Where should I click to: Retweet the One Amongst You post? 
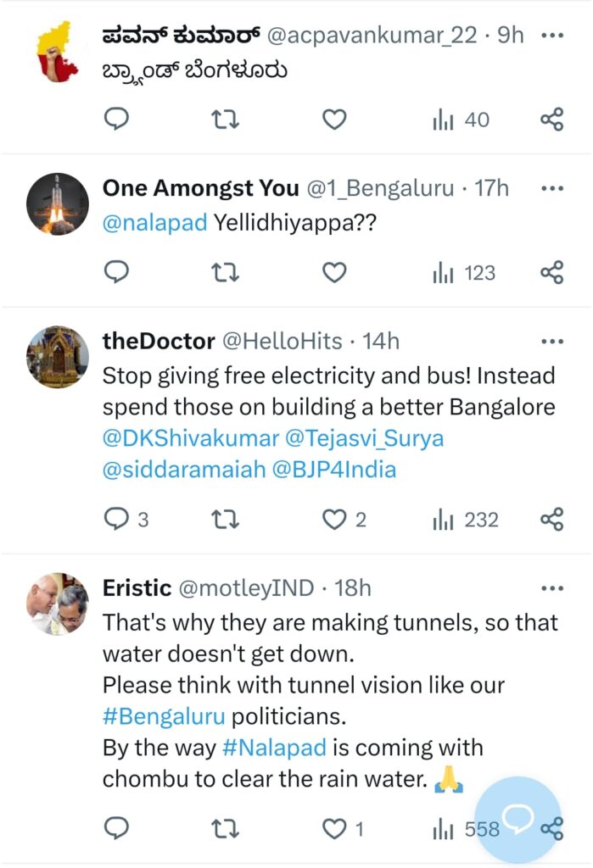(225, 272)
